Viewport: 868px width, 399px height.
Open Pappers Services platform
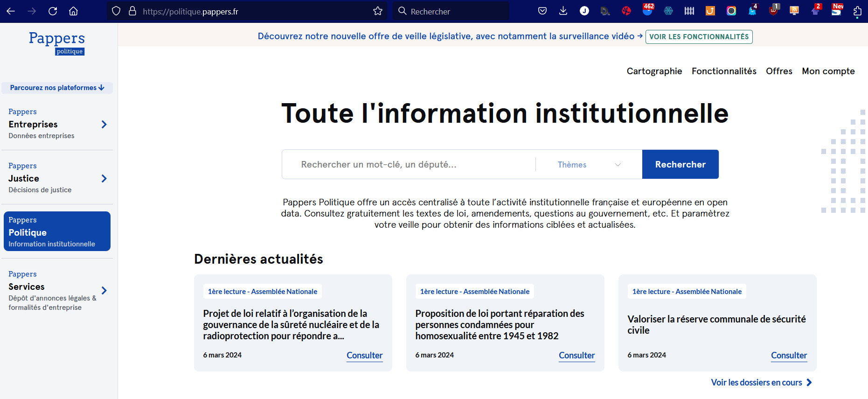tap(57, 290)
